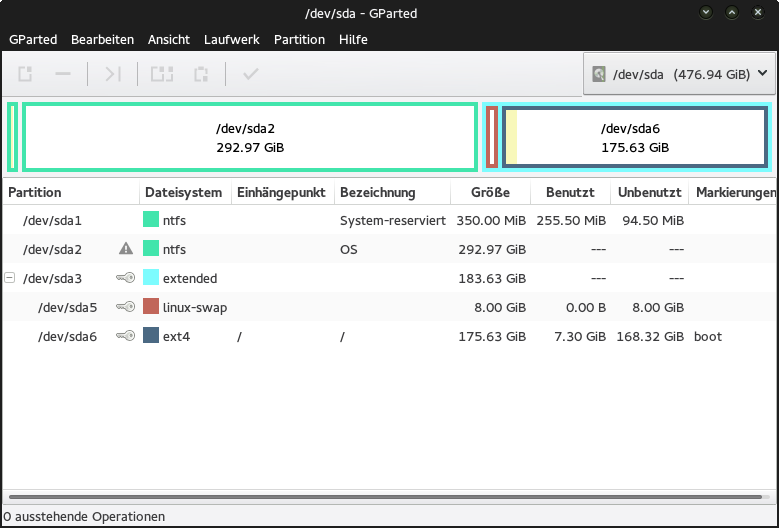Viewport: 779px width, 528px height.
Task: Open the Partition menu
Action: coord(299,40)
